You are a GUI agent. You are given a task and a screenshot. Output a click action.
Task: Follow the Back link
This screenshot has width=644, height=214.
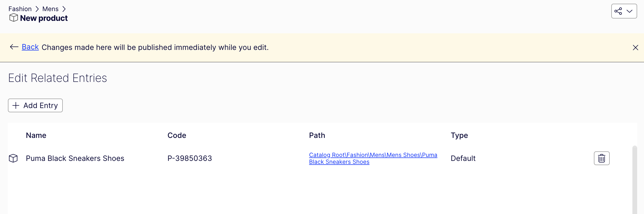[30, 47]
